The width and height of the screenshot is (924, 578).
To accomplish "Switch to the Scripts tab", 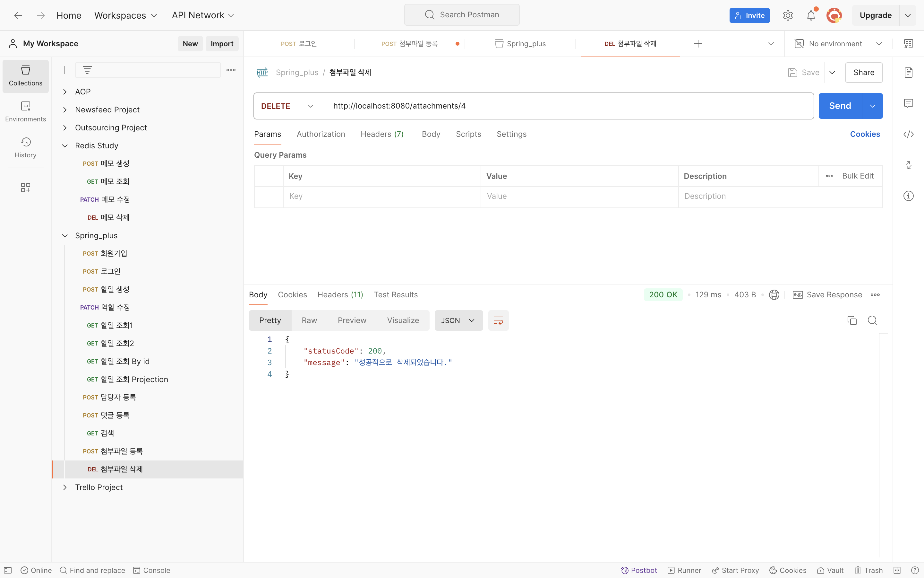I will click(468, 134).
